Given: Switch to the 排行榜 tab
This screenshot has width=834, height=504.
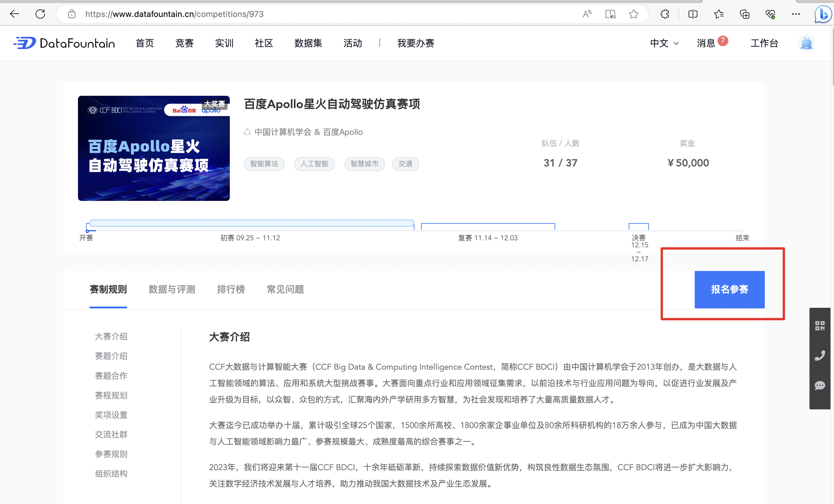Looking at the screenshot, I should pyautogui.click(x=231, y=289).
